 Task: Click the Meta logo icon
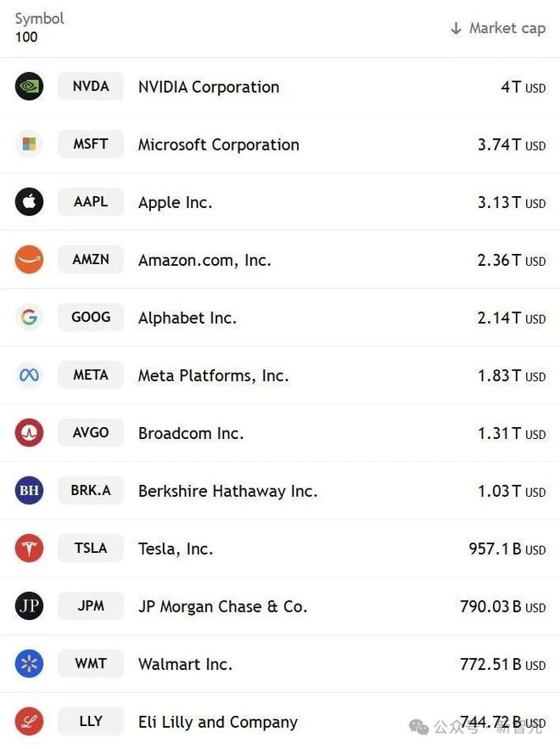tap(29, 375)
